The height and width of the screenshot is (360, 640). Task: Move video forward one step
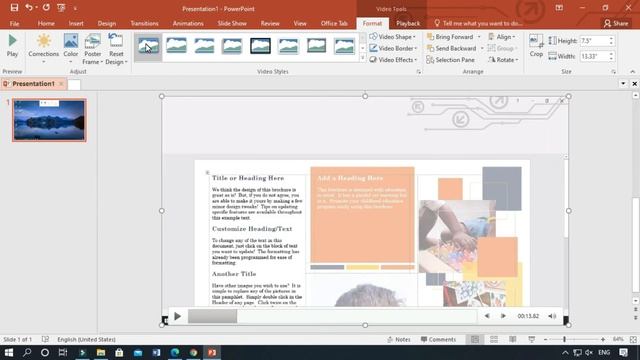503,316
